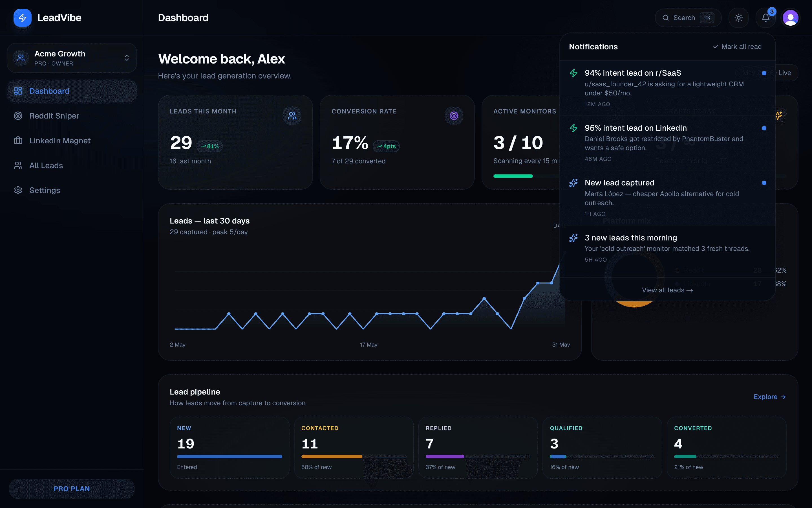The width and height of the screenshot is (812, 508).
Task: Click the Search field in header
Action: coord(688,18)
